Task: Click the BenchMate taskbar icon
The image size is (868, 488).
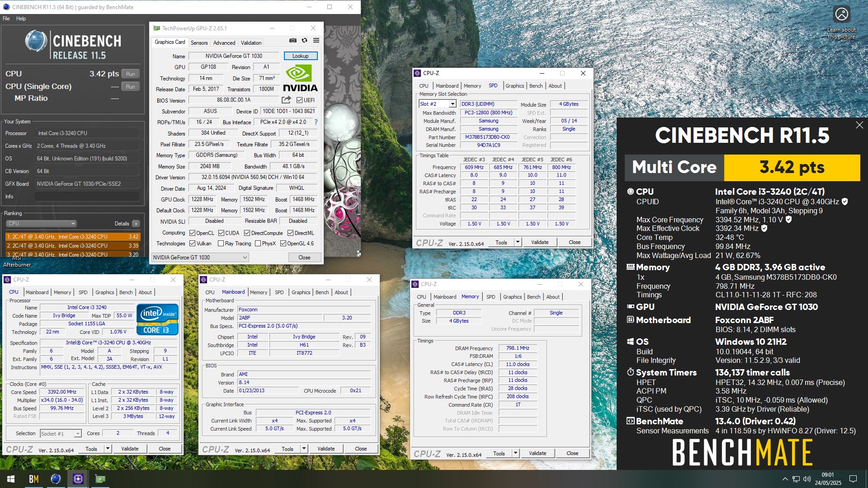Action: [x=33, y=479]
